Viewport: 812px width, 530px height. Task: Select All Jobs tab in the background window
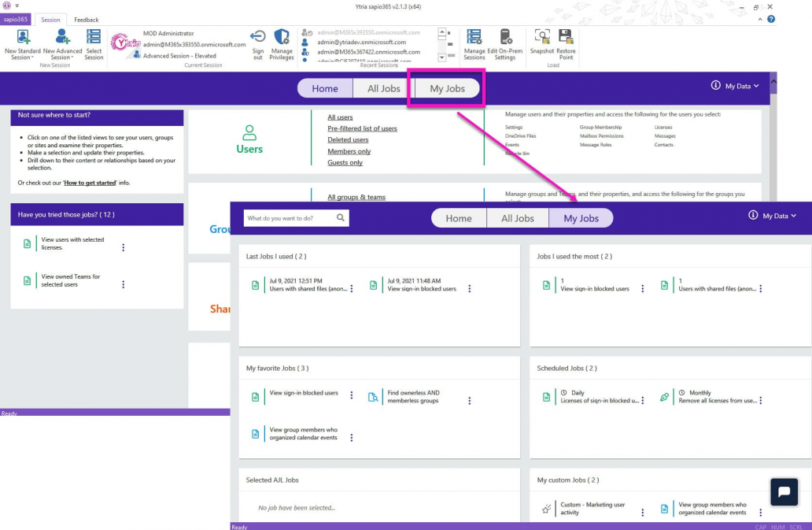point(384,88)
